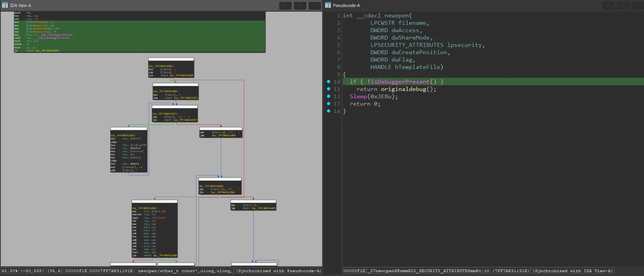Click the originaldebug function call
The width and height of the screenshot is (644, 276).
[x=403, y=89]
